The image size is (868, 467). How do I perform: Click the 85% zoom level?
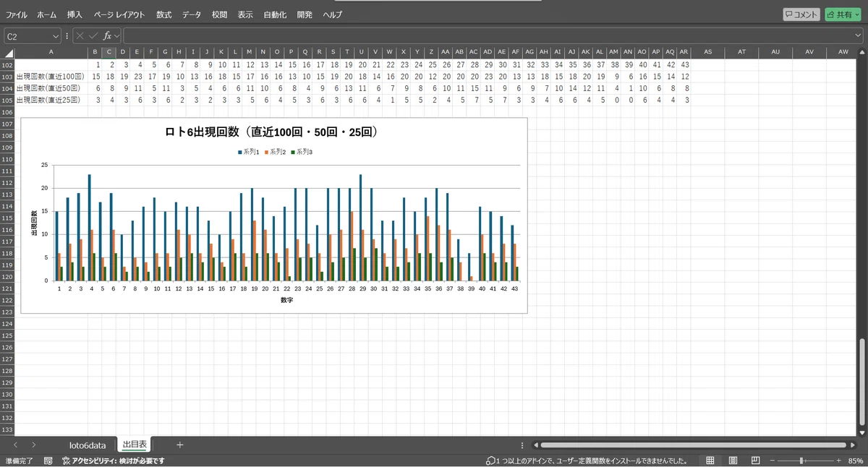coord(856,460)
